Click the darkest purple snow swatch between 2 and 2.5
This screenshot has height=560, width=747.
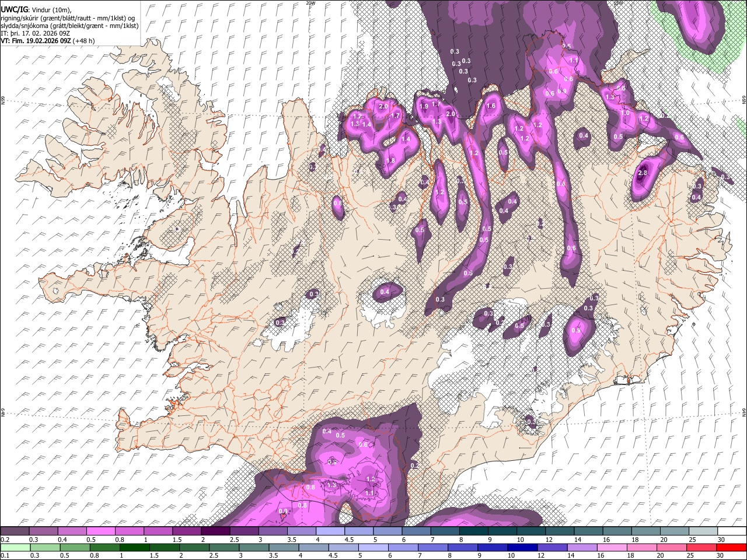215,531
